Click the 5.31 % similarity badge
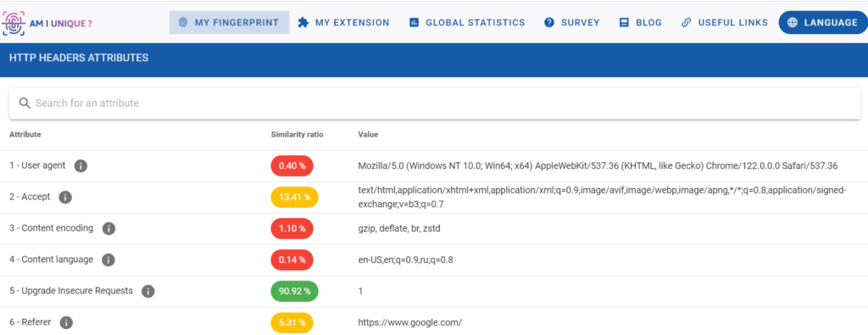 coord(292,322)
